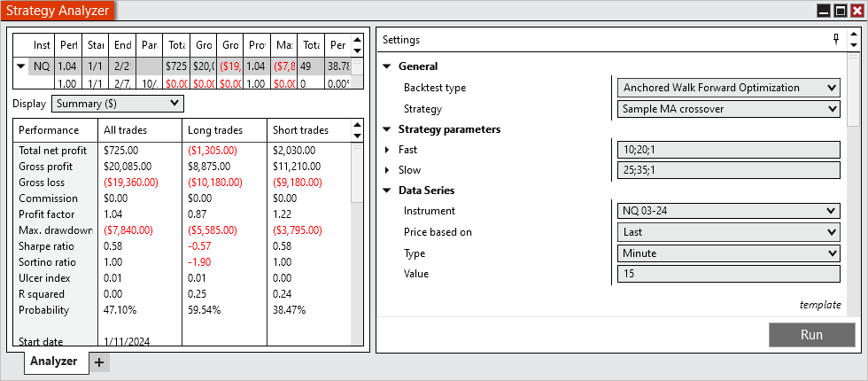
Task: Pin the Settings panel
Action: pyautogui.click(x=835, y=39)
